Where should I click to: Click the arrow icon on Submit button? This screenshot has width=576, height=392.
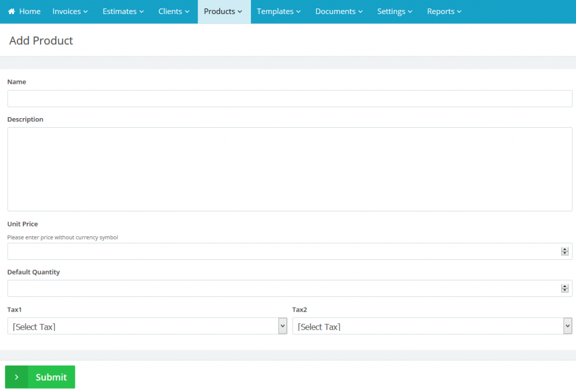[17, 377]
